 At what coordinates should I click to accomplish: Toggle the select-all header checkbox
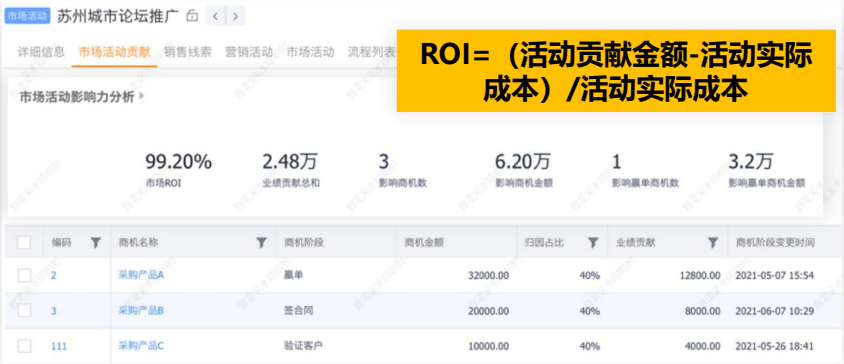(24, 242)
